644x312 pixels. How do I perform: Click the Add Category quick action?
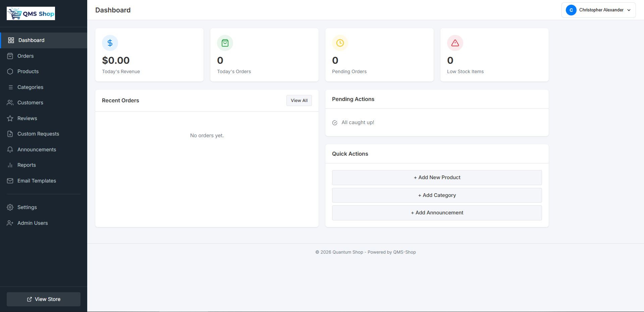pos(436,195)
